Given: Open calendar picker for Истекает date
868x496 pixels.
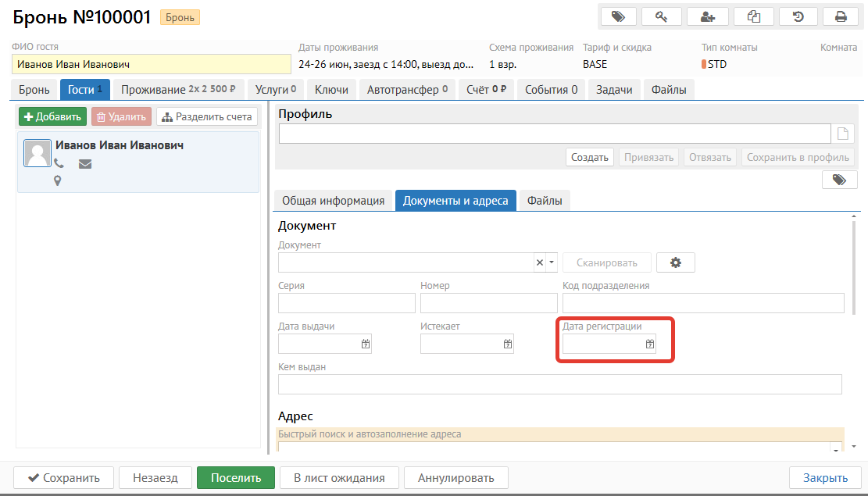Looking at the screenshot, I should 508,344.
